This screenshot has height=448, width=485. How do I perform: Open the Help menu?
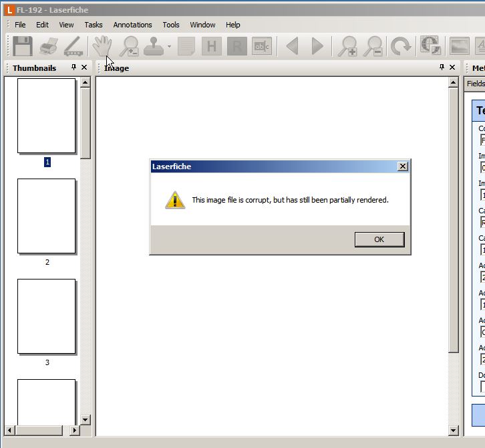[x=233, y=25]
